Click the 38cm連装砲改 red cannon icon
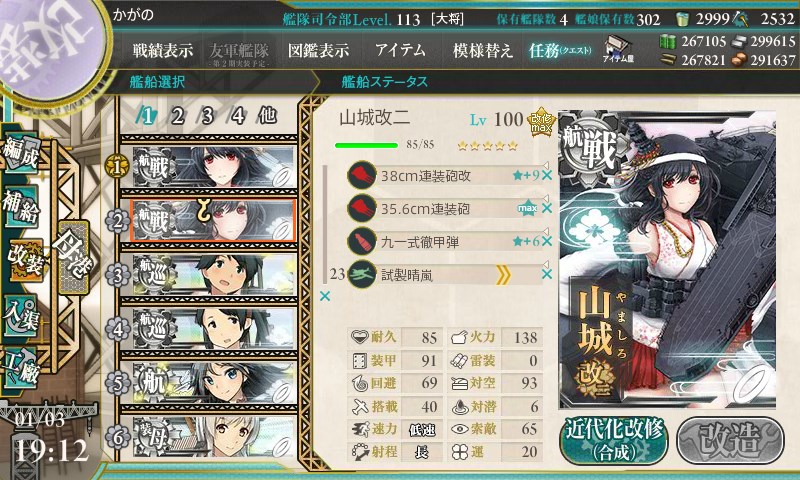The image size is (800, 480). click(361, 175)
